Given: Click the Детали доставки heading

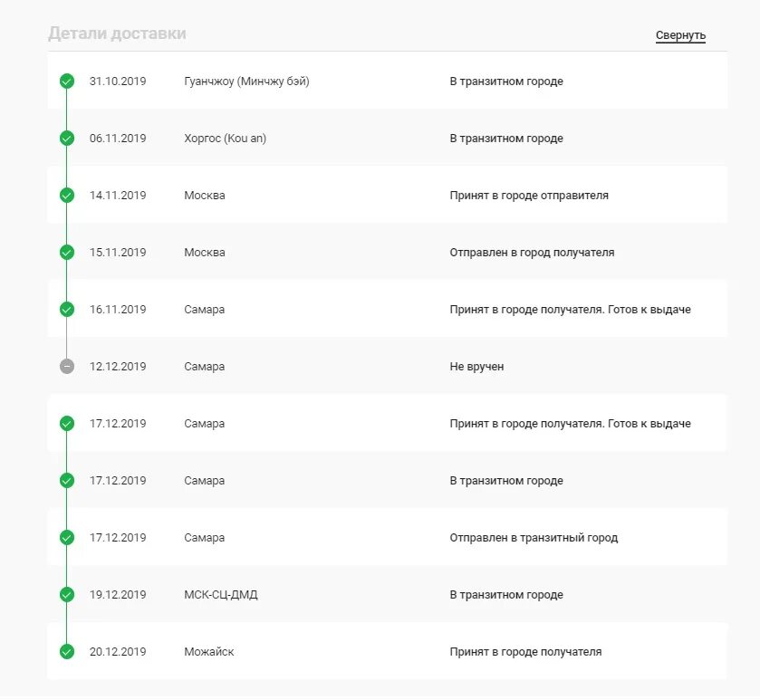Looking at the screenshot, I should tap(117, 34).
